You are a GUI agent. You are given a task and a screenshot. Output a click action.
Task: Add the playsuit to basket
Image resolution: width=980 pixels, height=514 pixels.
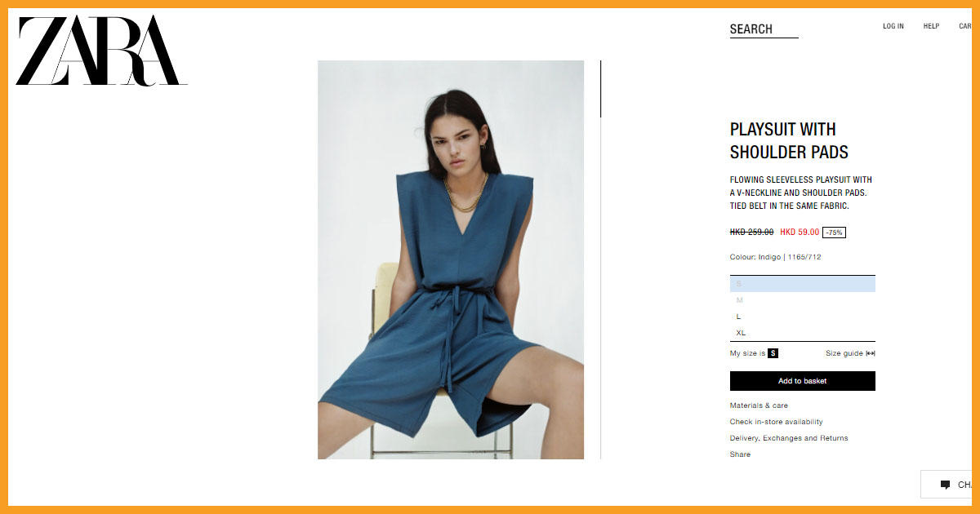pos(802,381)
